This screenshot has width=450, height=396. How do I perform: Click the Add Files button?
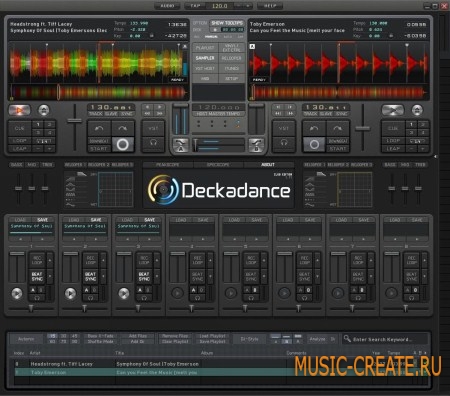click(137, 336)
